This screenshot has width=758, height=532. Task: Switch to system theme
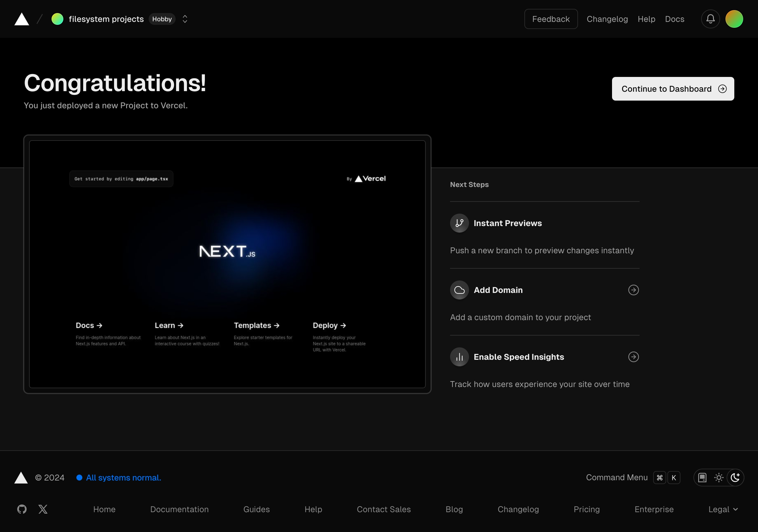702,478
